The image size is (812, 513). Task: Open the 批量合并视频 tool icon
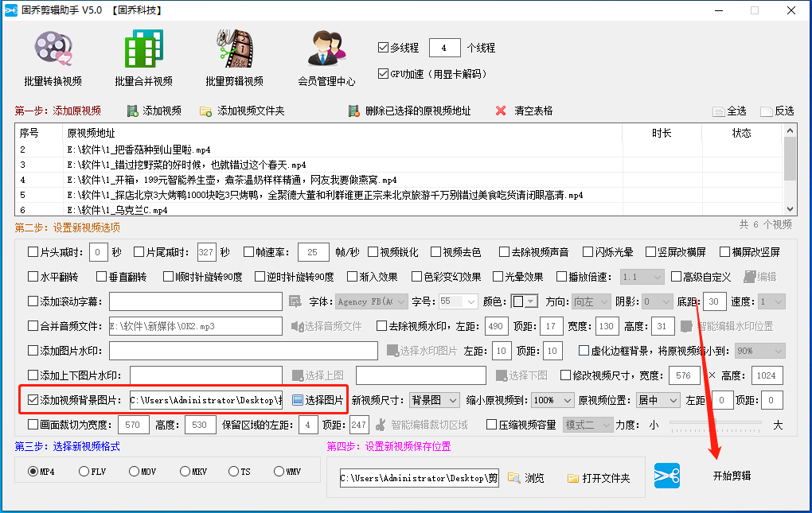143,49
